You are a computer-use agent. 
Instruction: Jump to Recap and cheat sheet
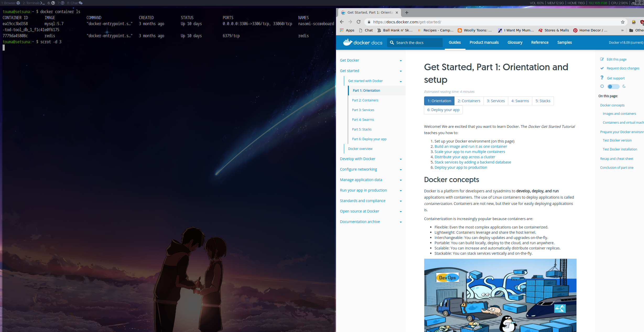coord(616,159)
